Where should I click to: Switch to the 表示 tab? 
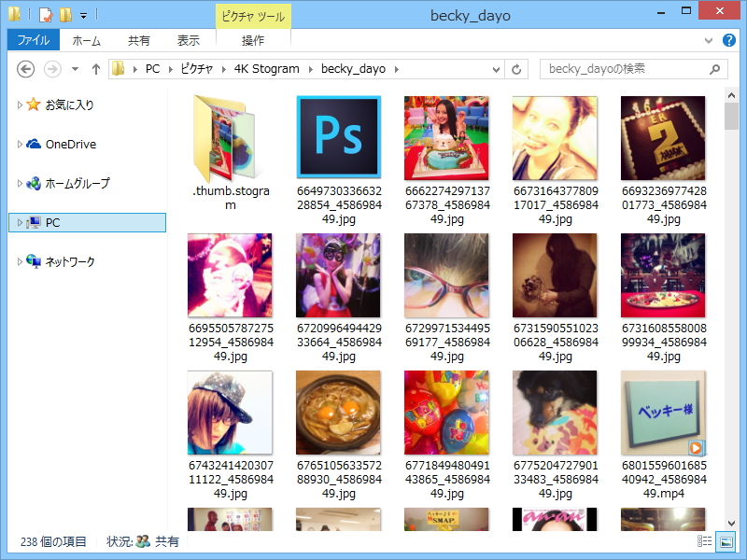pyautogui.click(x=189, y=40)
